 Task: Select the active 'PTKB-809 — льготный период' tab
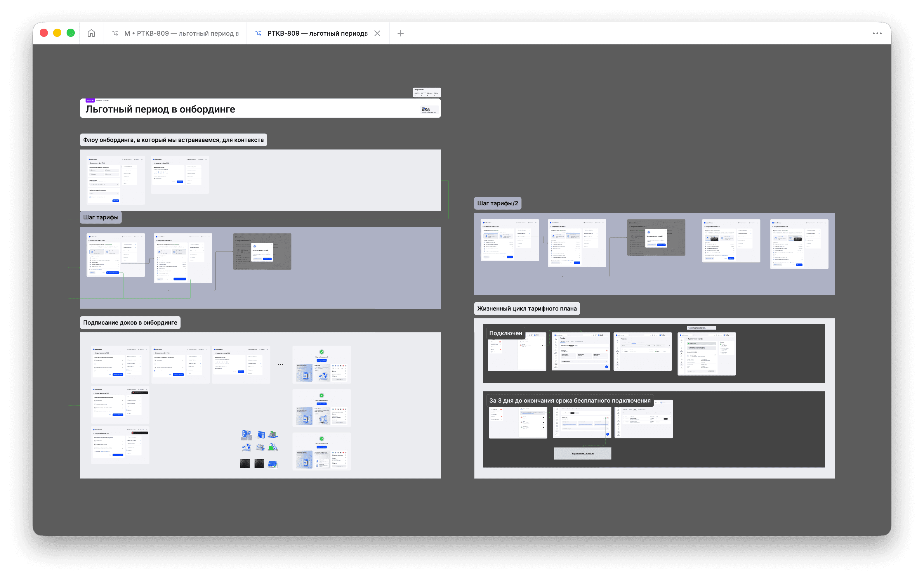(317, 33)
